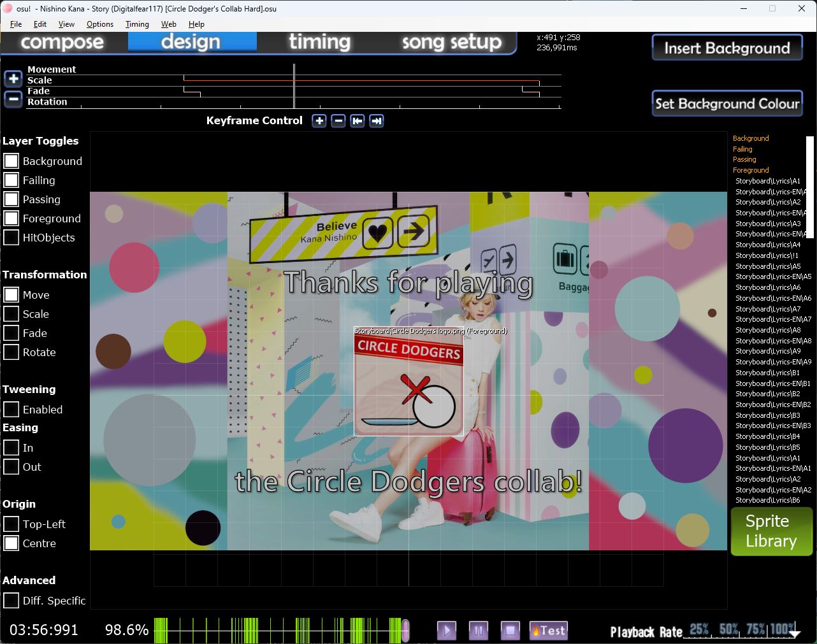Open the Edit menu
Viewport: 817px width, 644px height.
[40, 24]
